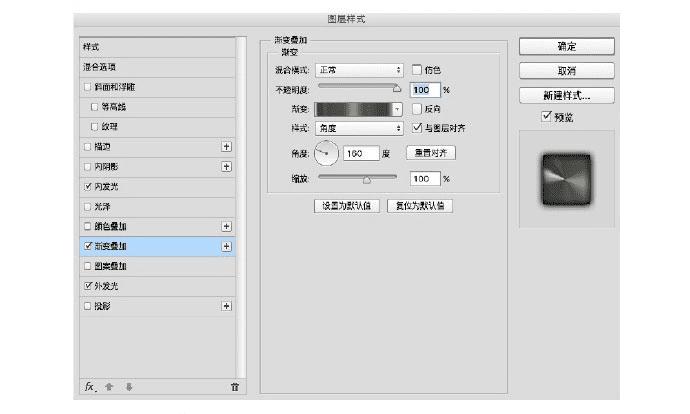690x414 pixels.
Task: Uncheck 渐变叠加 checkbox
Action: tap(87, 246)
